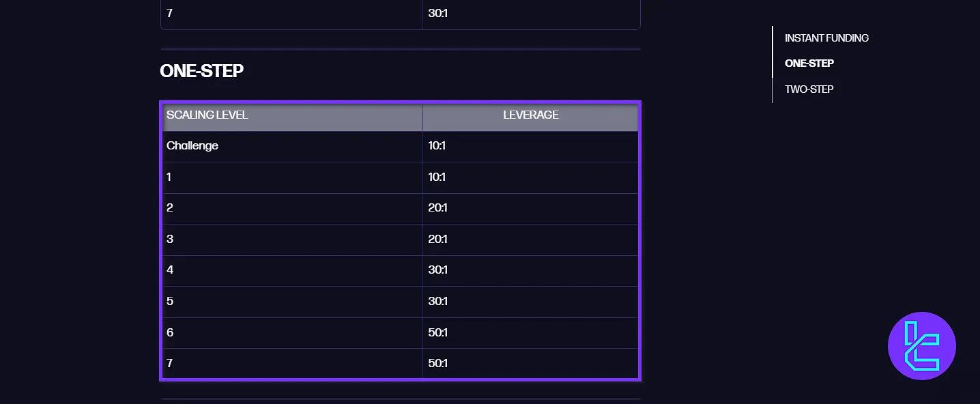The height and width of the screenshot is (404, 980).
Task: Click the 10:1 leverage for level 1
Action: 437,177
